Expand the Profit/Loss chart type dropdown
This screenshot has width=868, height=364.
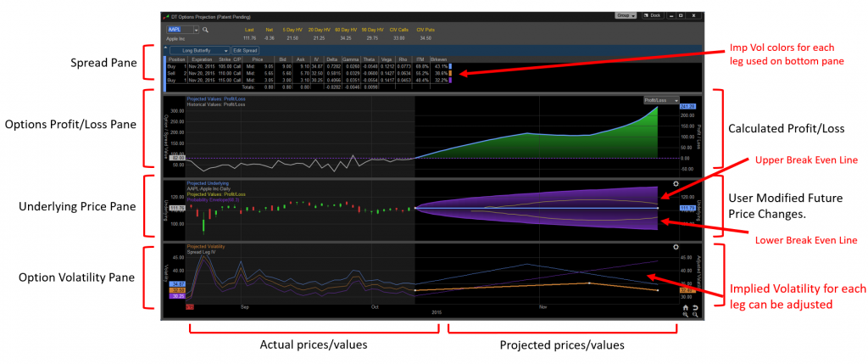tap(676, 99)
